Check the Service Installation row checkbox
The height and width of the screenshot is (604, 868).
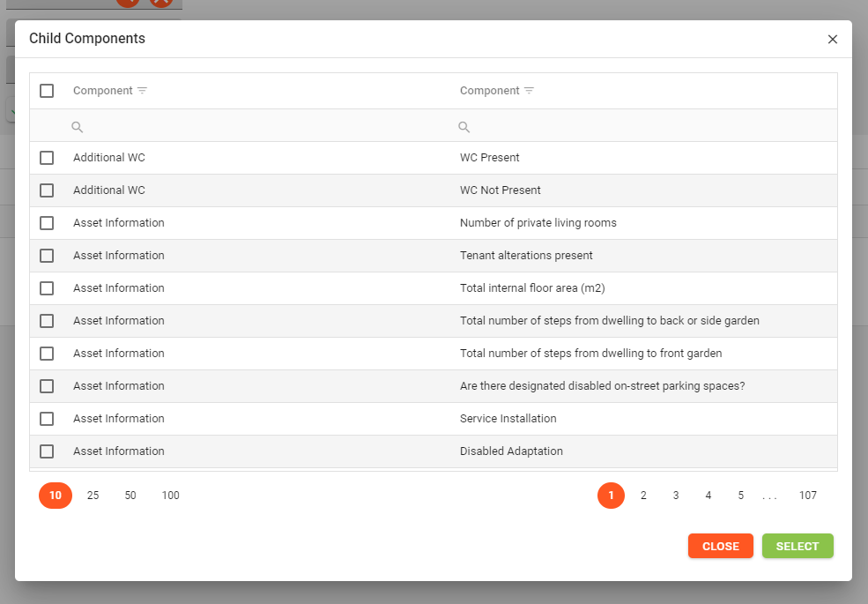tap(47, 419)
